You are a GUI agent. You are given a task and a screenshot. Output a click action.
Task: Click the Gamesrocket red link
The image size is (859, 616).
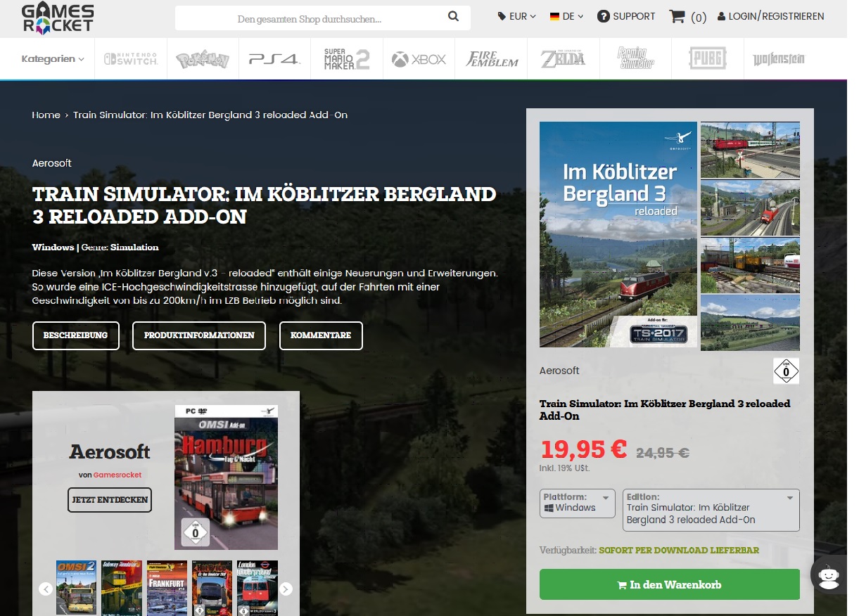[117, 475]
